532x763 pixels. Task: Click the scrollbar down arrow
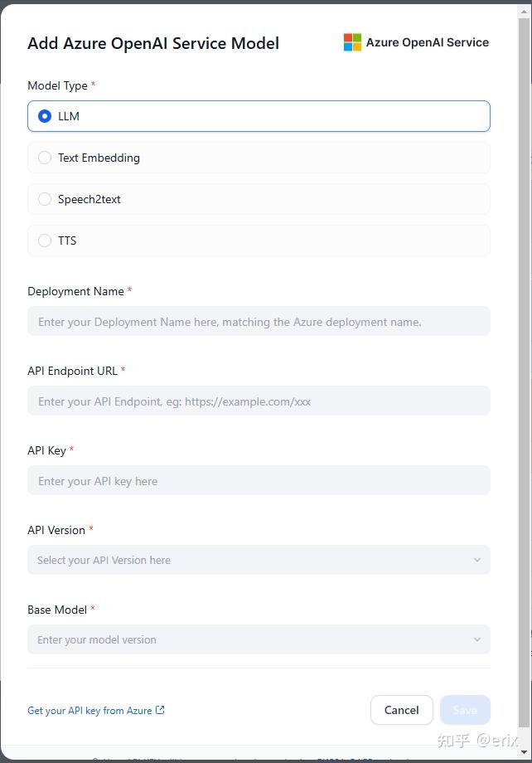(525, 752)
